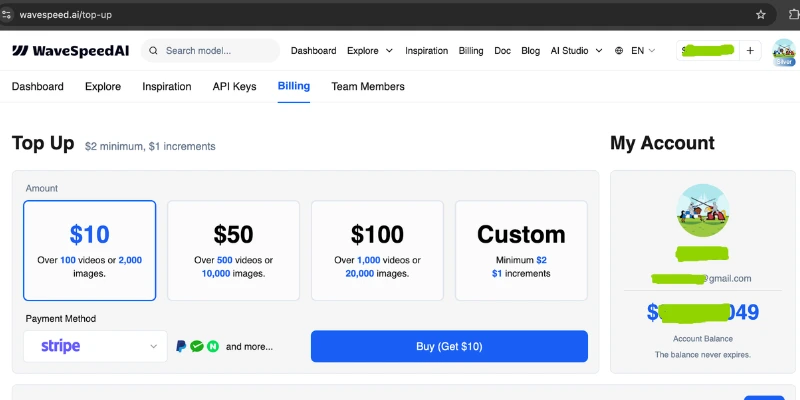Click the globe language icon

(619, 51)
